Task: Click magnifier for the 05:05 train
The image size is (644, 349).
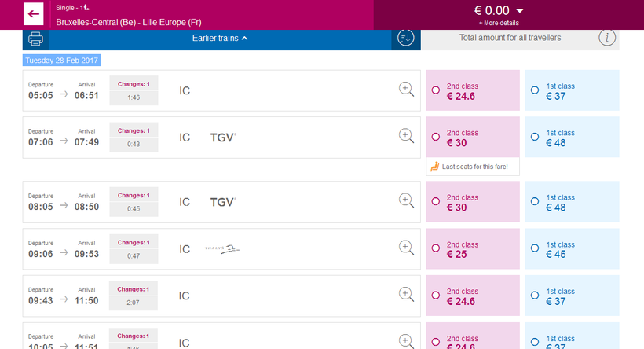Action: [406, 90]
